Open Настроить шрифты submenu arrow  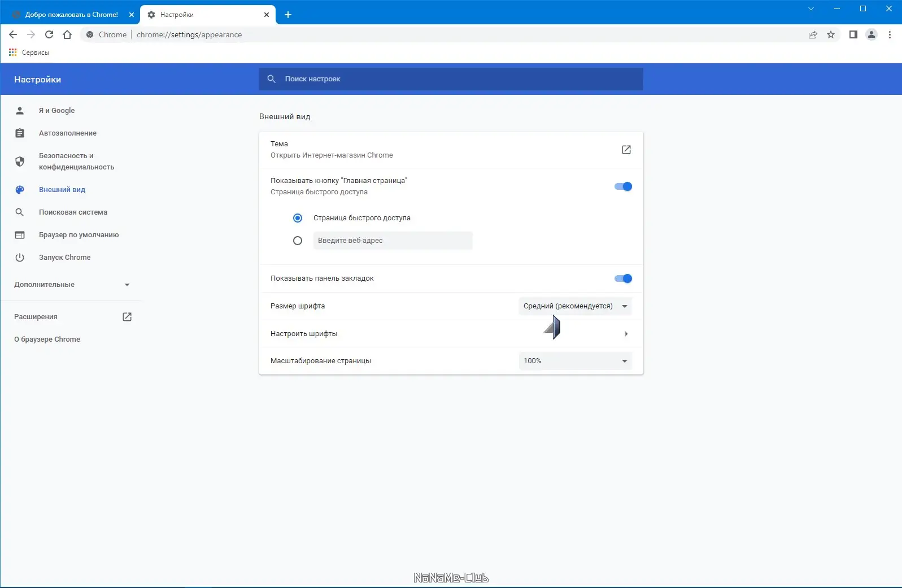626,334
